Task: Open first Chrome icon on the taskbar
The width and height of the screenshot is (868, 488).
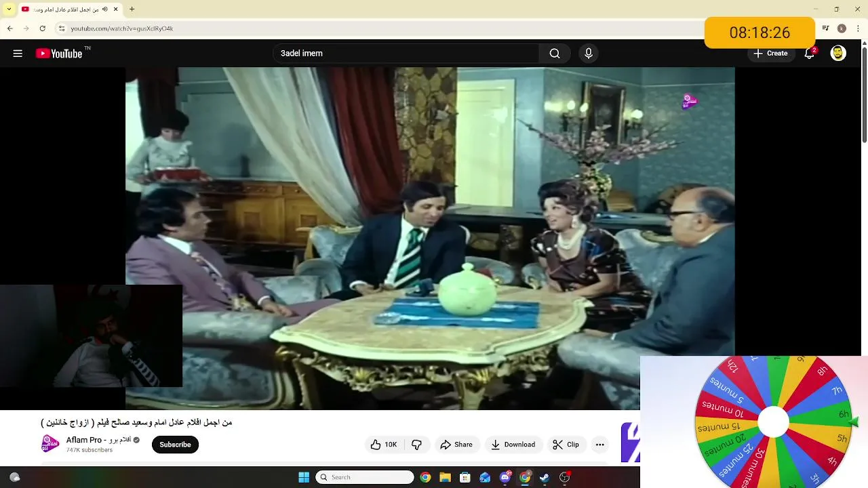Action: [x=425, y=477]
